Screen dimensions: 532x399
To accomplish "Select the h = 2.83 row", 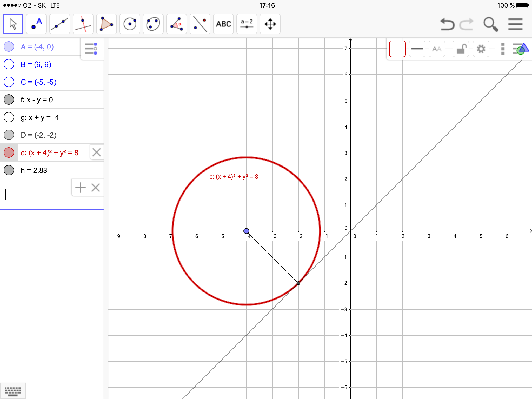I will 52,170.
